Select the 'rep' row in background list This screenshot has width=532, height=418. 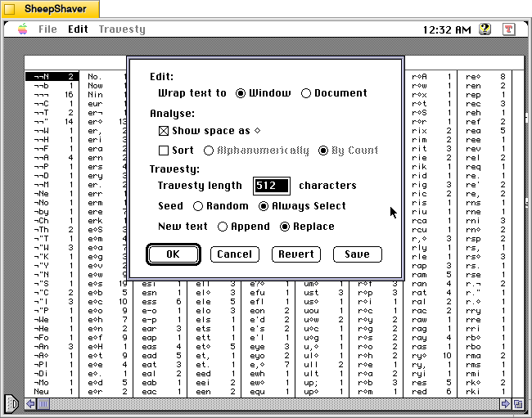[485, 95]
